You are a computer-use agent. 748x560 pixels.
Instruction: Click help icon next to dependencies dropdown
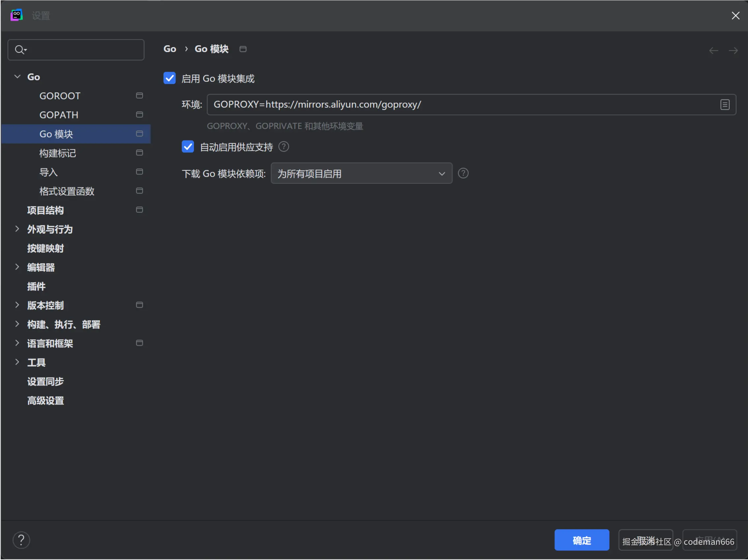coord(463,173)
